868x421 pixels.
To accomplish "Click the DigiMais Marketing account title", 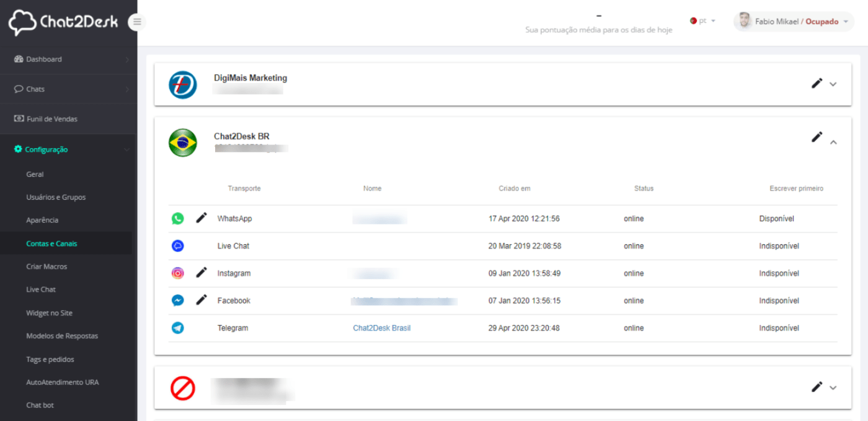I will coord(250,78).
